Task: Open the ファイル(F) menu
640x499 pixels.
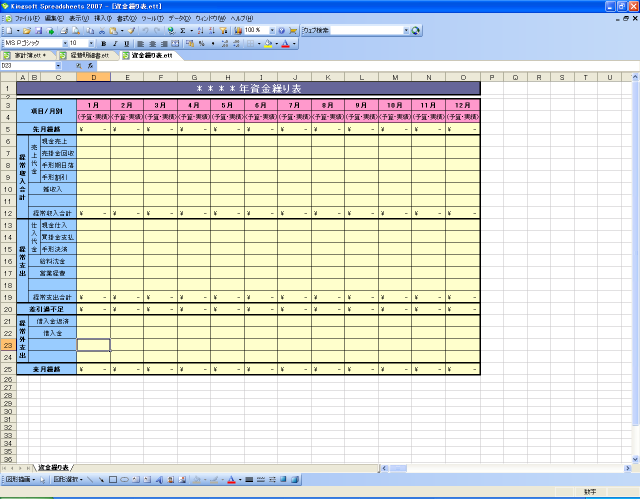Action: [27, 18]
